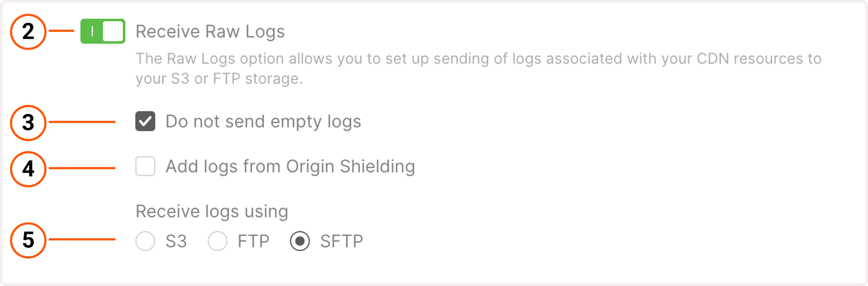
Task: Select the S3 radio button
Action: point(146,240)
